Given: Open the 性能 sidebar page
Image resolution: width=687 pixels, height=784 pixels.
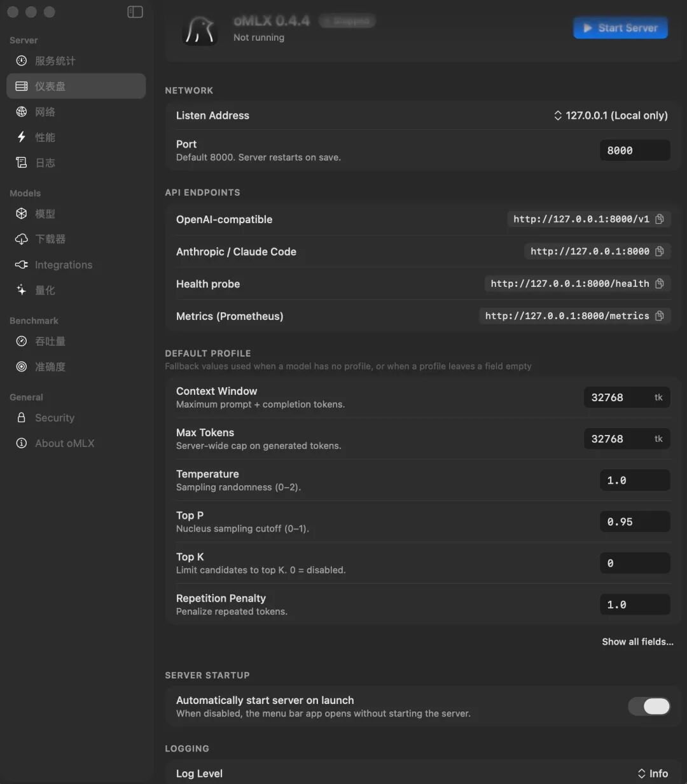Looking at the screenshot, I should click(x=76, y=137).
